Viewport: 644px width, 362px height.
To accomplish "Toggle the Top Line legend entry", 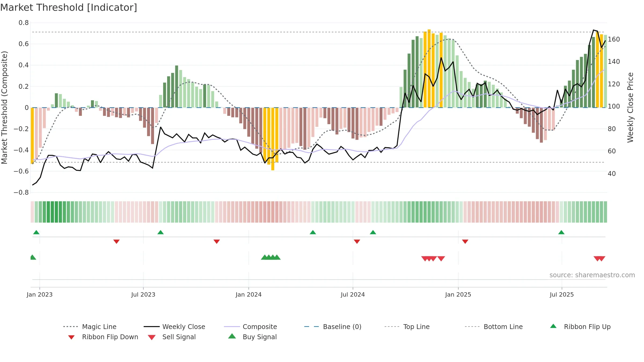I will coord(407,327).
